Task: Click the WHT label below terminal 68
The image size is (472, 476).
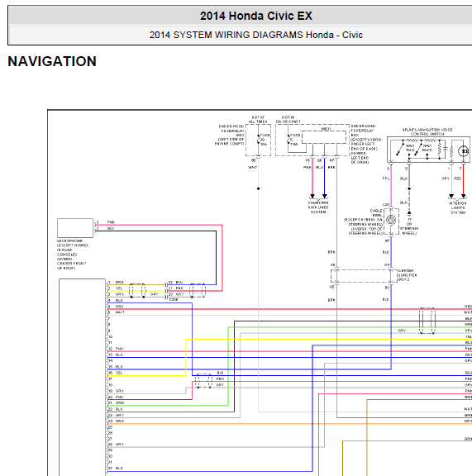Action: point(253,167)
